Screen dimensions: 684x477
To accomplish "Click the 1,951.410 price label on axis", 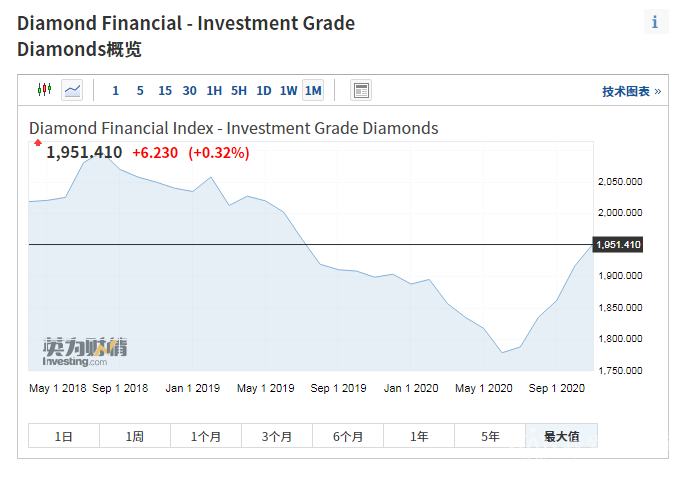I will click(x=618, y=245).
